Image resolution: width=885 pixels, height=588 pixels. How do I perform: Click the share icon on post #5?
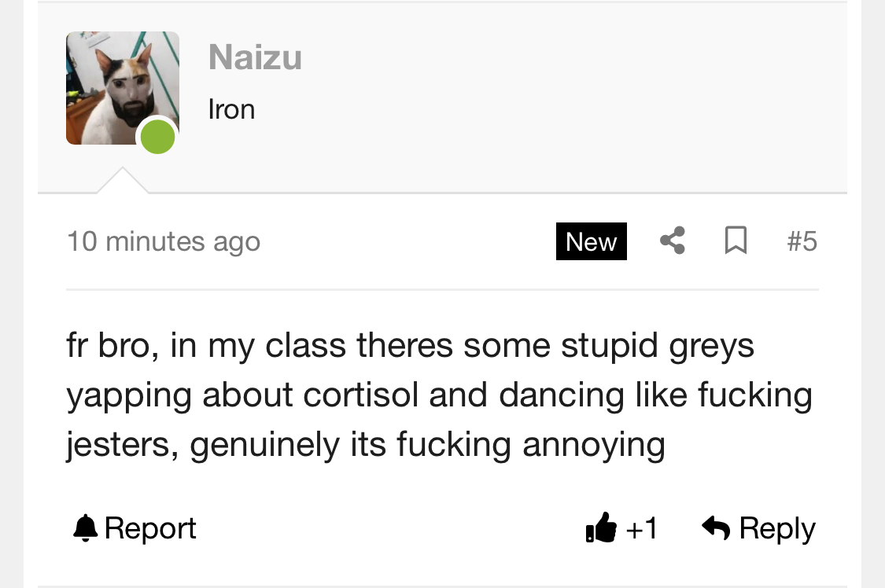click(x=672, y=241)
